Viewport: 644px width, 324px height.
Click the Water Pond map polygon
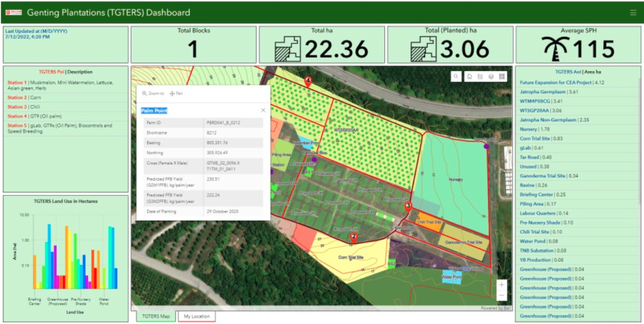coord(452,277)
